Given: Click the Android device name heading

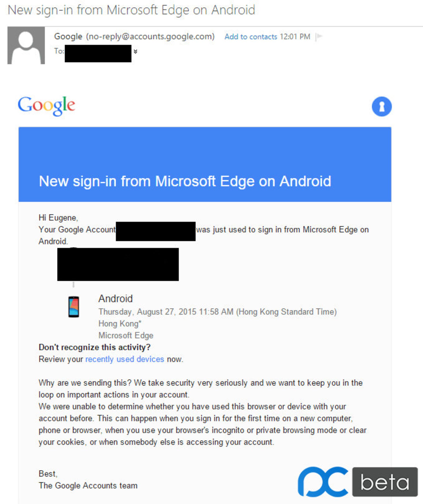Looking at the screenshot, I should [x=115, y=298].
